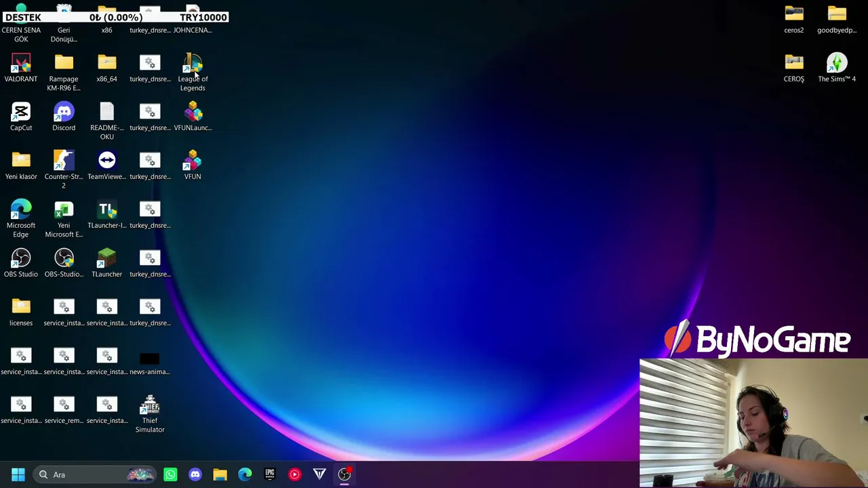868x488 pixels.
Task: Open the Thief Simulator desktop shortcut
Action: 150,414
